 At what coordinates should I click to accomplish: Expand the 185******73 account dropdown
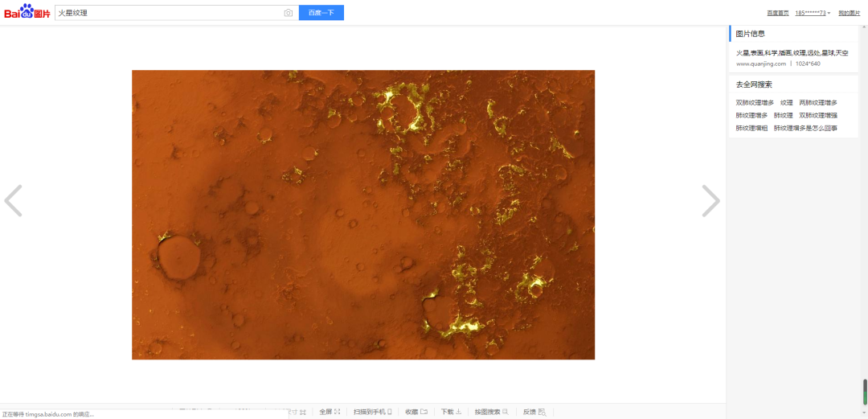(x=813, y=13)
